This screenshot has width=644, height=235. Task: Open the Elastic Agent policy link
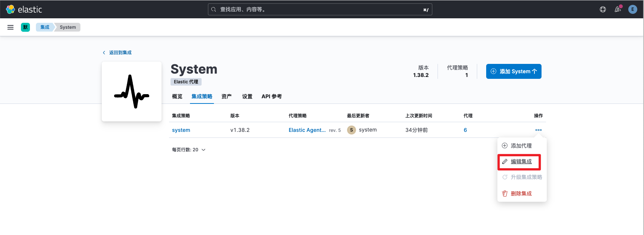point(307,130)
